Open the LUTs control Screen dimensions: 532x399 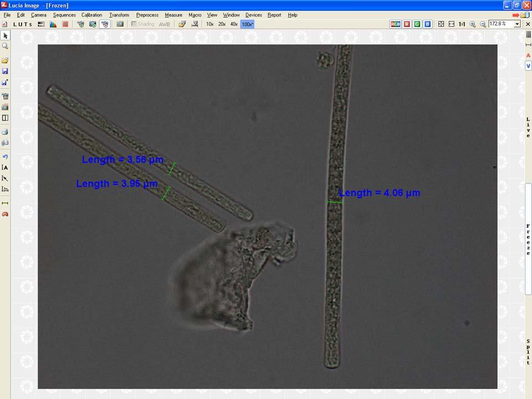pyautogui.click(x=23, y=24)
